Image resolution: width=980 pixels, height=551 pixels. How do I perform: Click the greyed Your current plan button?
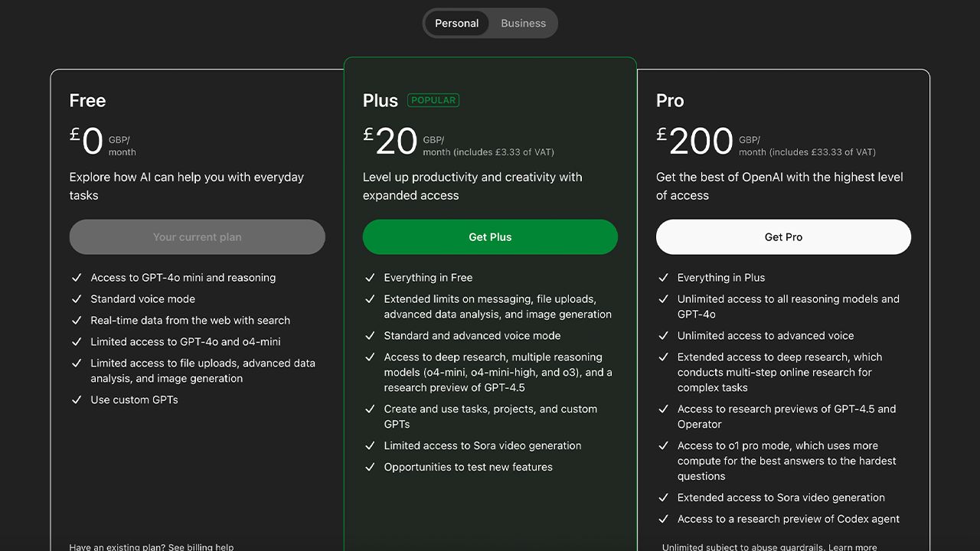(197, 237)
